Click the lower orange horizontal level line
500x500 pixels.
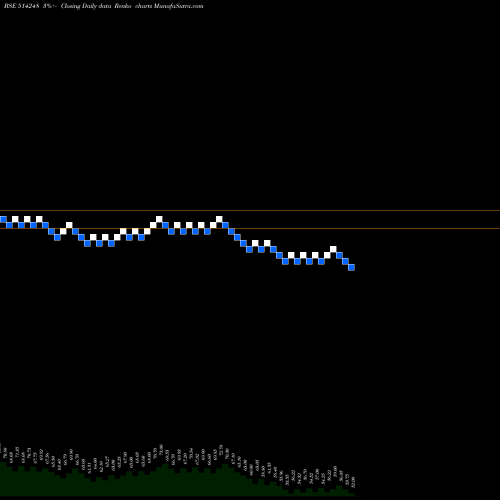coord(250,228)
